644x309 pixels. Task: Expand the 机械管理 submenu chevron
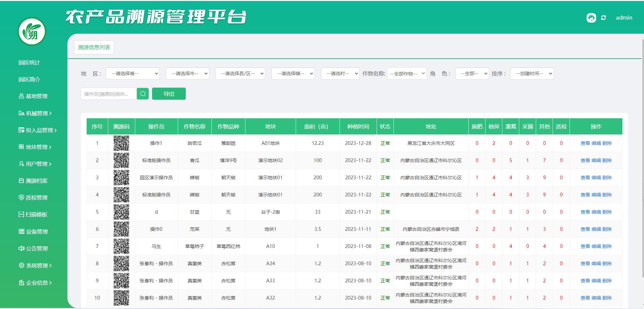pyautogui.click(x=50, y=114)
